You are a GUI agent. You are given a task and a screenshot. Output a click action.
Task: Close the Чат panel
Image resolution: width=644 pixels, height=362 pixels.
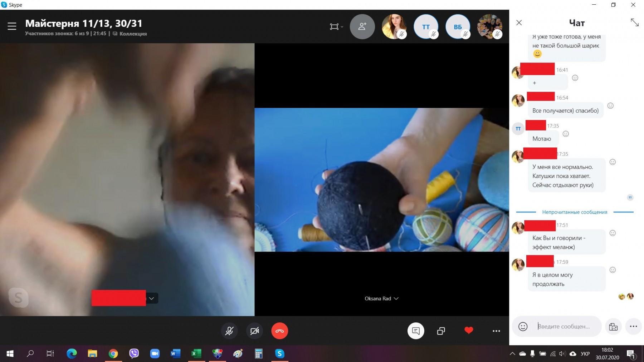[x=519, y=23]
